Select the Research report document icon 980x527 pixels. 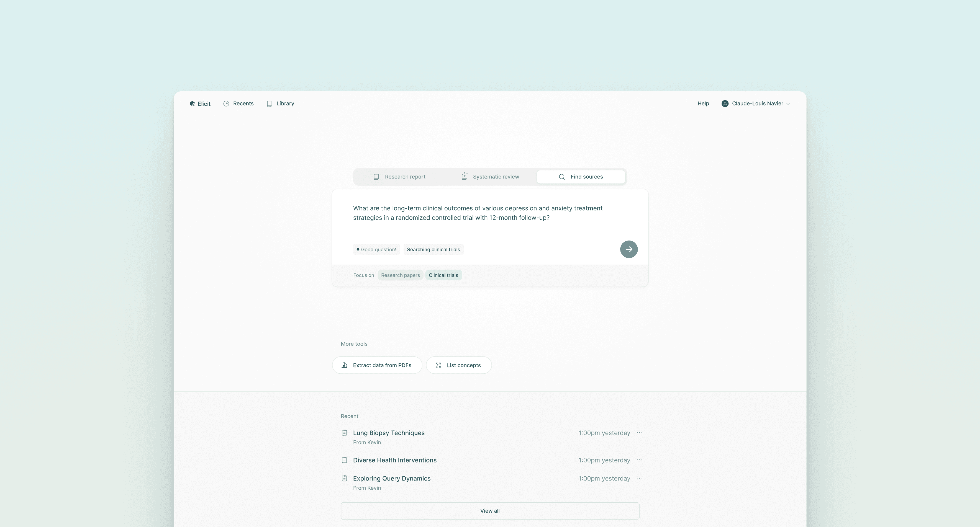click(x=376, y=176)
